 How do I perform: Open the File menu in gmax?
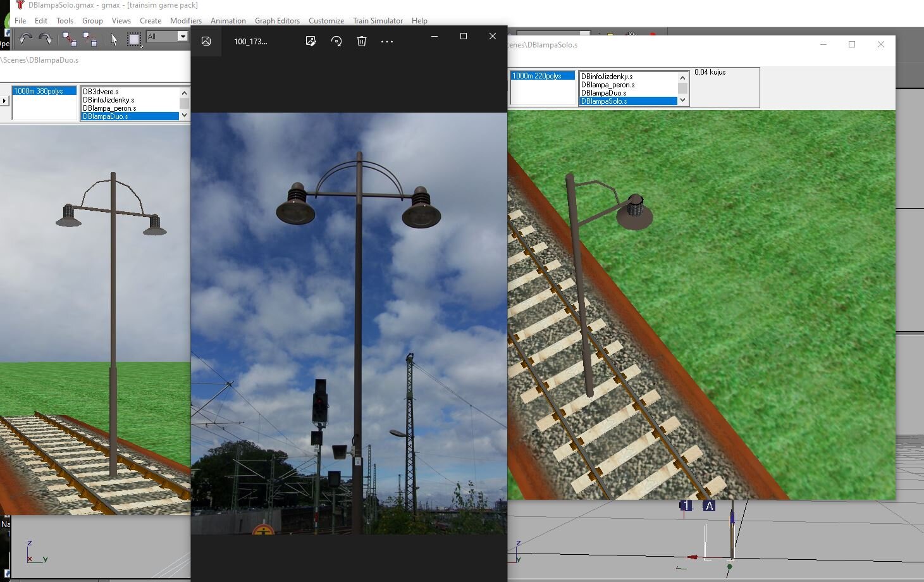20,21
